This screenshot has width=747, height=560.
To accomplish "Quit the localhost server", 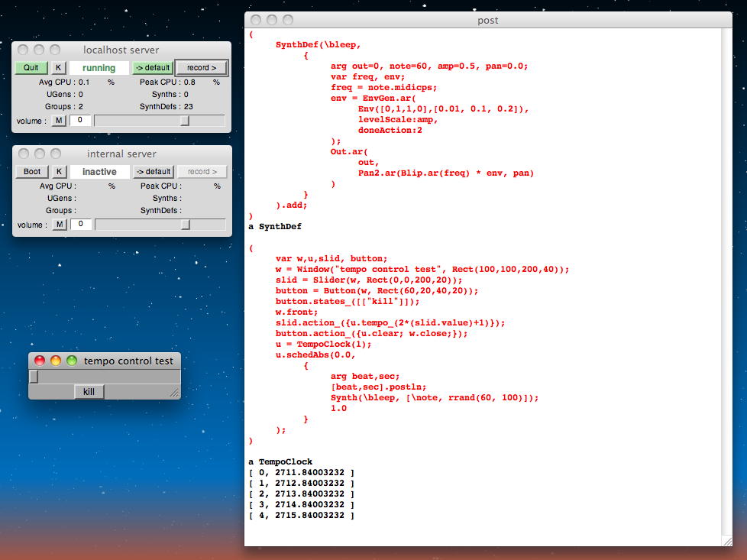I will (x=31, y=68).
